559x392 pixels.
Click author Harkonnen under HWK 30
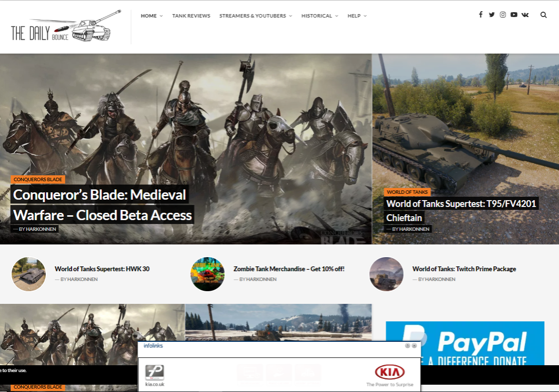pos(82,280)
